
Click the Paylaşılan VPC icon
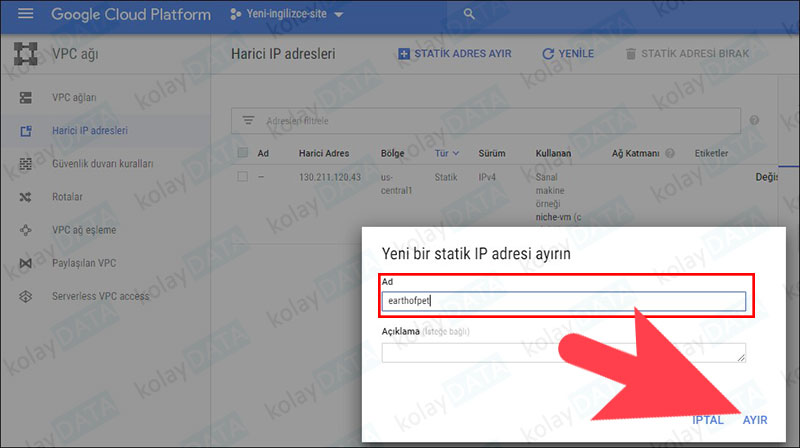tap(26, 263)
